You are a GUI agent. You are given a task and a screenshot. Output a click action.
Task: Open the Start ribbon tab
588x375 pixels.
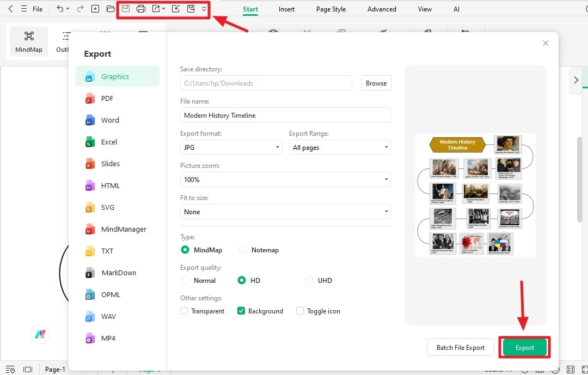(x=250, y=9)
